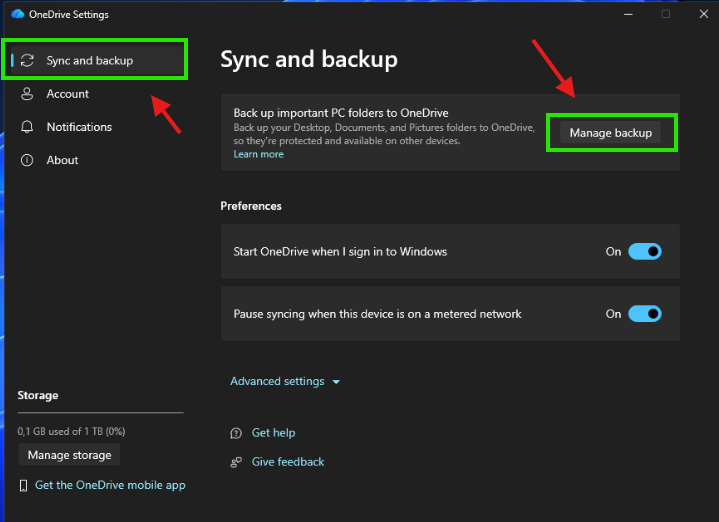
Task: Open the Account tab
Action: [67, 94]
